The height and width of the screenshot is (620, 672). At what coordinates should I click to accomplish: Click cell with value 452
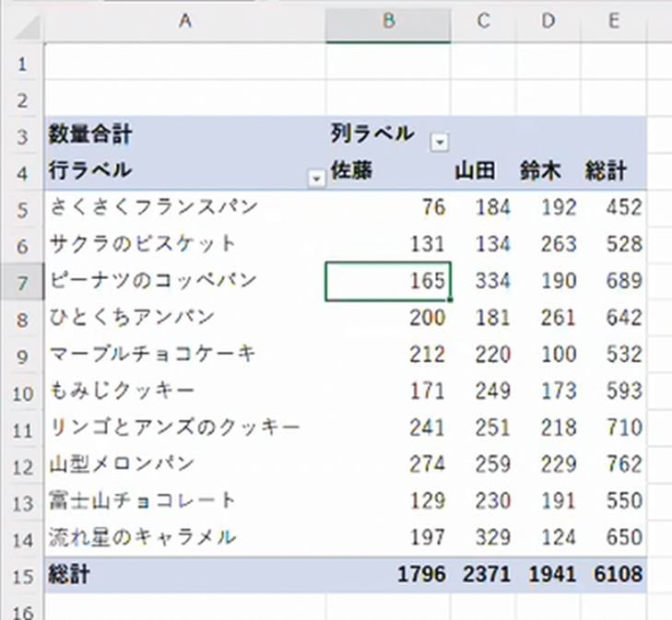click(x=614, y=207)
